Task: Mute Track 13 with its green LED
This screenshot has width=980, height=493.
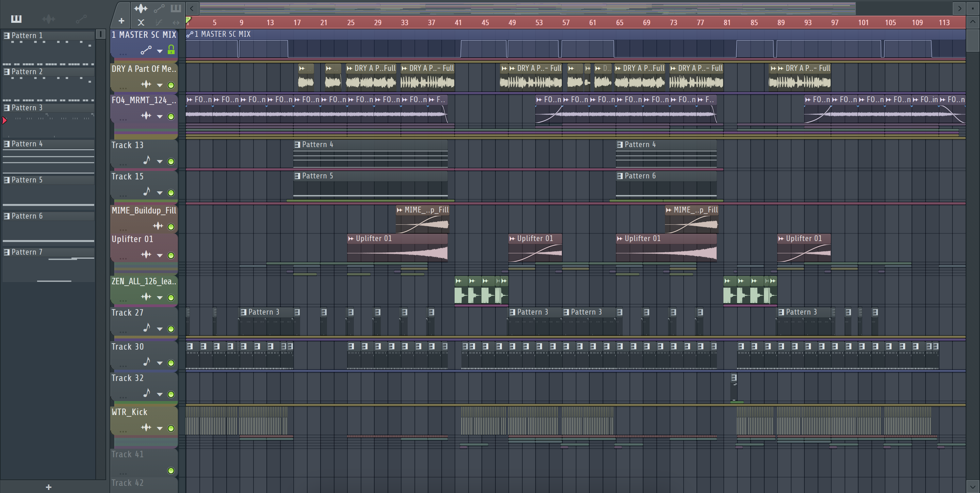Action: 171,161
